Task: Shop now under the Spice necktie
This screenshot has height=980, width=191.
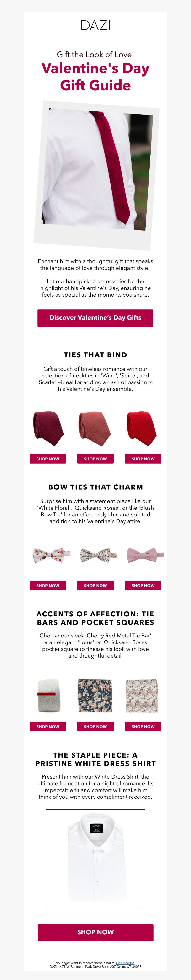Action: [95, 458]
